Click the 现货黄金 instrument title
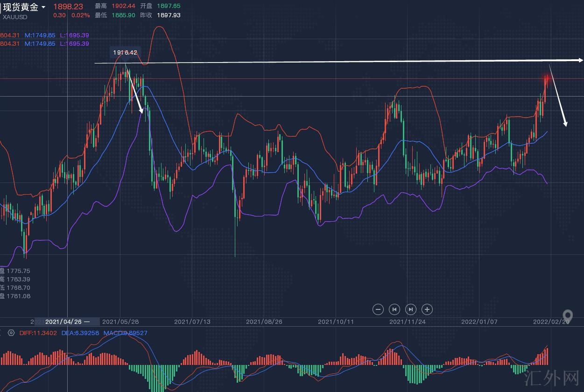 point(21,7)
